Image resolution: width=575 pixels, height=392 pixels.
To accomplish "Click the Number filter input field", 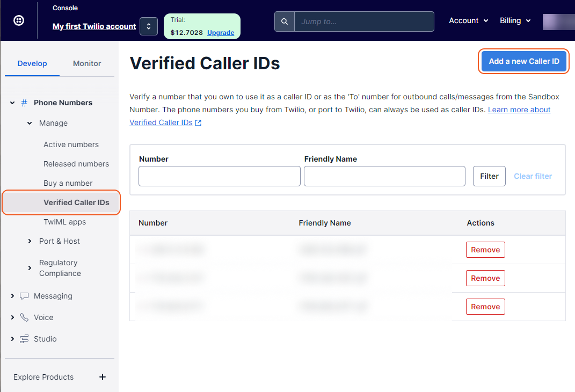I will tap(219, 176).
